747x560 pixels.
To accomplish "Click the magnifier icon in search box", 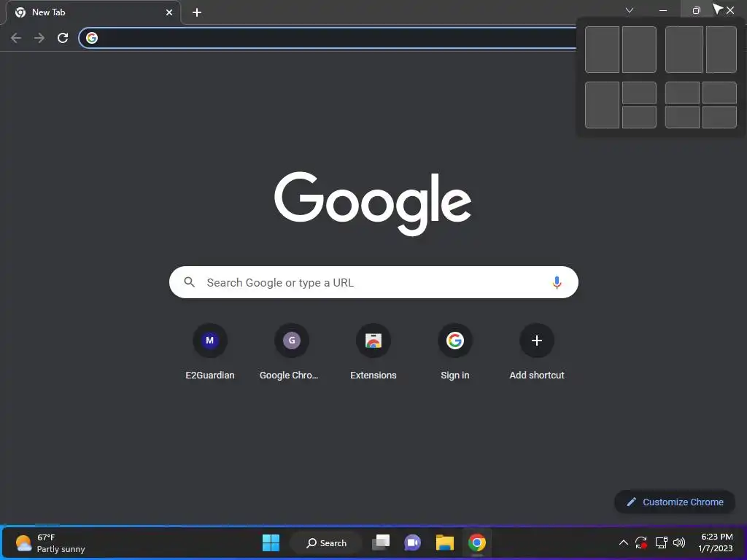I will pos(189,282).
